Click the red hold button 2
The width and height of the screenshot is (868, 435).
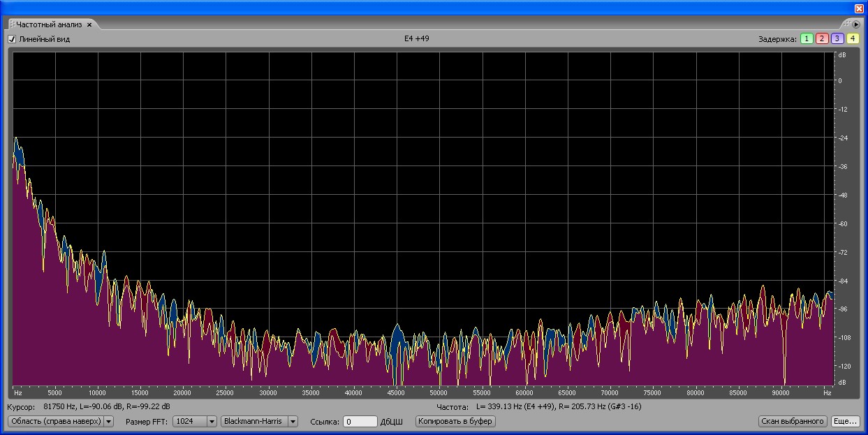coord(822,39)
